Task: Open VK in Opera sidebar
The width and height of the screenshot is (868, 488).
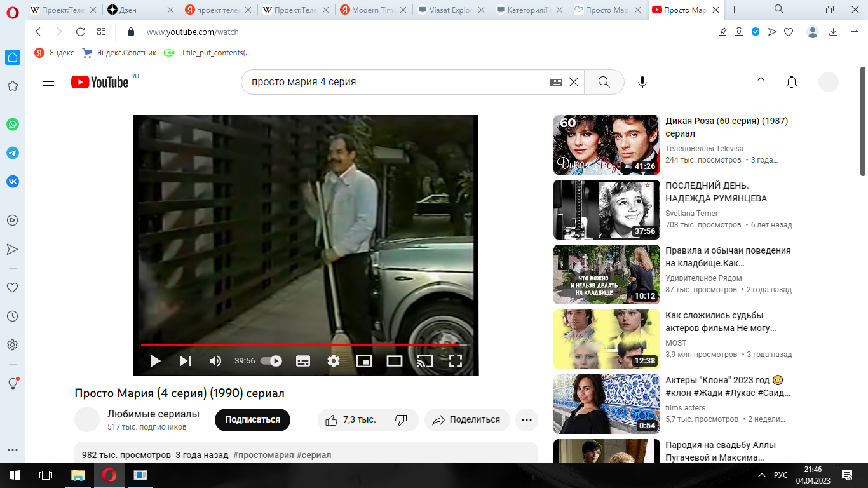Action: coord(13,182)
